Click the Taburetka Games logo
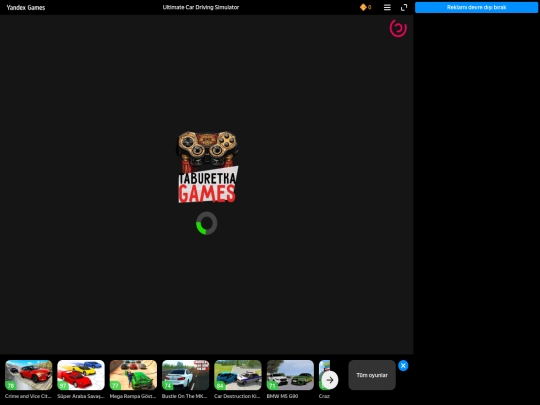The width and height of the screenshot is (540, 405). pyautogui.click(x=207, y=167)
